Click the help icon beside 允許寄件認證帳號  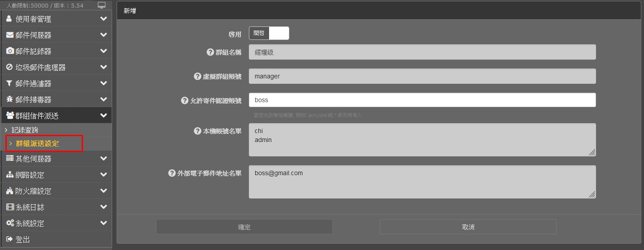[184, 100]
